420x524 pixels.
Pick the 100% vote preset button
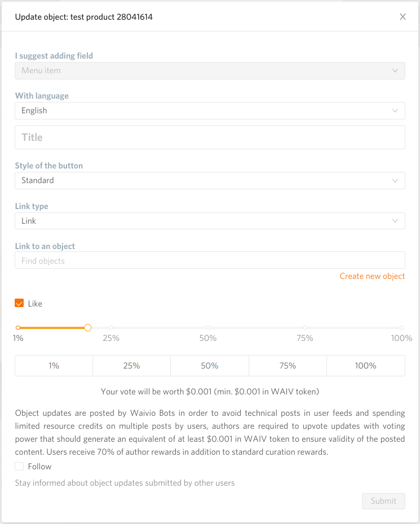click(366, 366)
